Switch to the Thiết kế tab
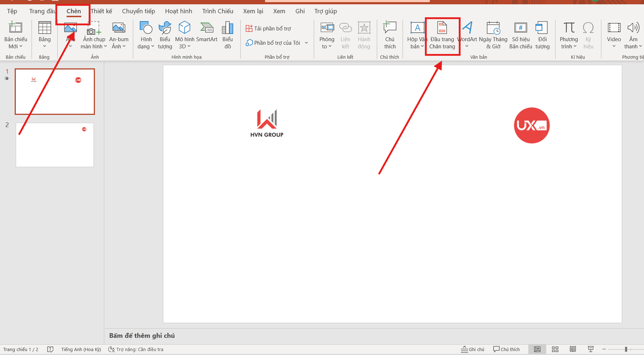This screenshot has width=644, height=355. click(101, 11)
